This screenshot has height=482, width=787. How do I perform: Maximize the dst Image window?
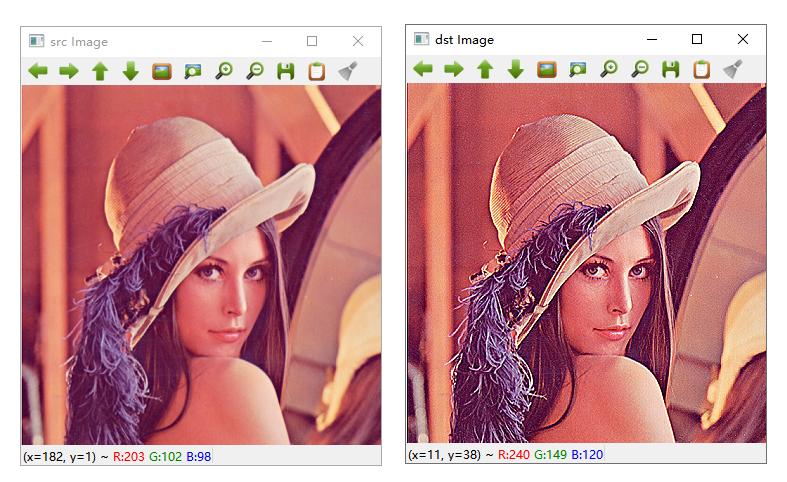pos(697,39)
